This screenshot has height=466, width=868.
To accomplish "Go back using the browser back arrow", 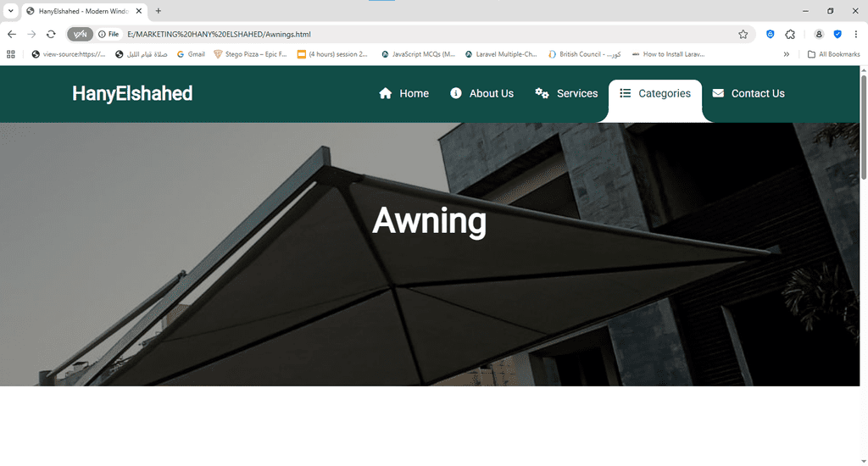I will click(x=12, y=34).
